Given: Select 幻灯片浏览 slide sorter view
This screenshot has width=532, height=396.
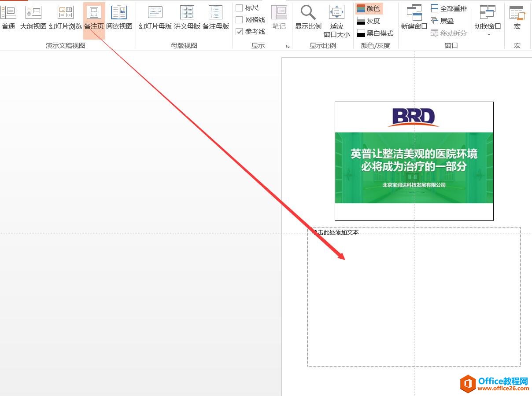Looking at the screenshot, I should tap(65, 18).
